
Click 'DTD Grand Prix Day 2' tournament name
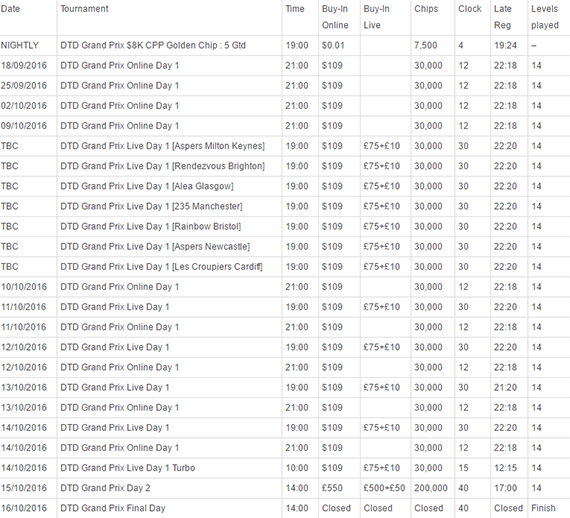(x=105, y=488)
